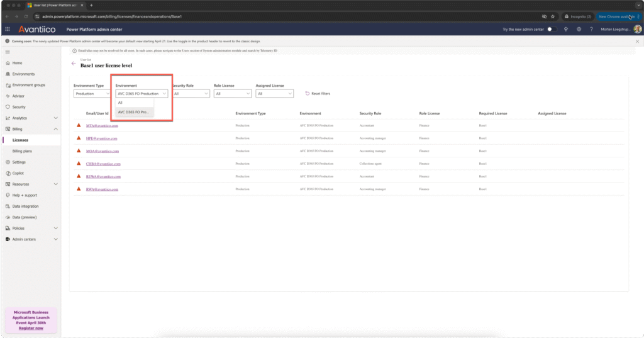644x345 pixels.
Task: Click the Reset filters button
Action: [x=318, y=94]
